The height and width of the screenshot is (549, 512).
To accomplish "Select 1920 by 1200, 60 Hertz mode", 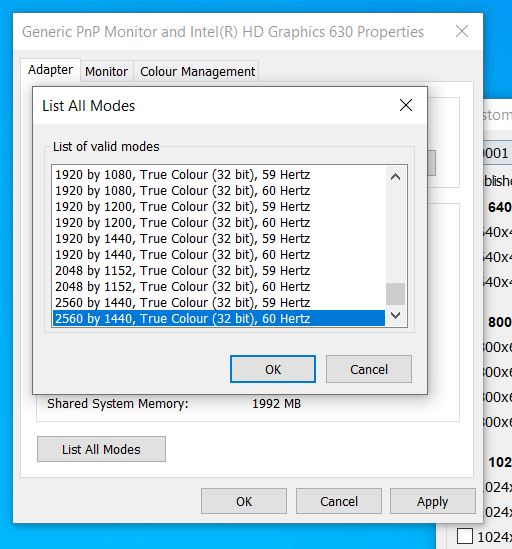I will [219, 223].
